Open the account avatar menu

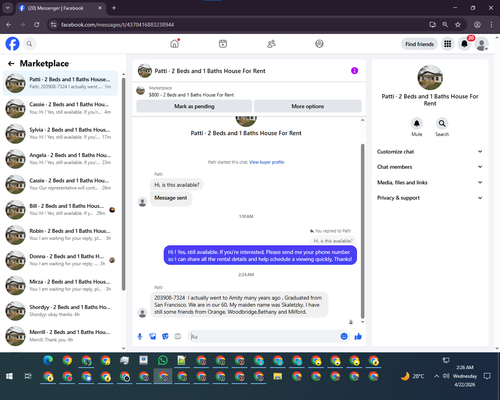(x=481, y=44)
